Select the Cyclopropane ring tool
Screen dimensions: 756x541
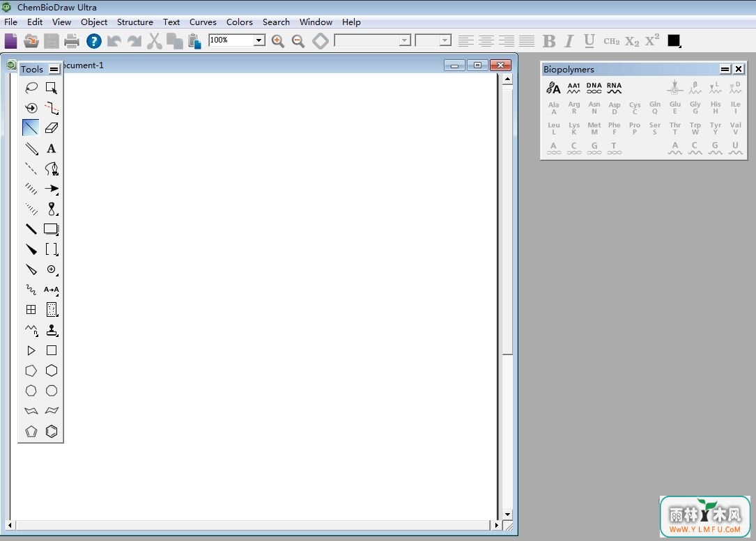[x=31, y=350]
